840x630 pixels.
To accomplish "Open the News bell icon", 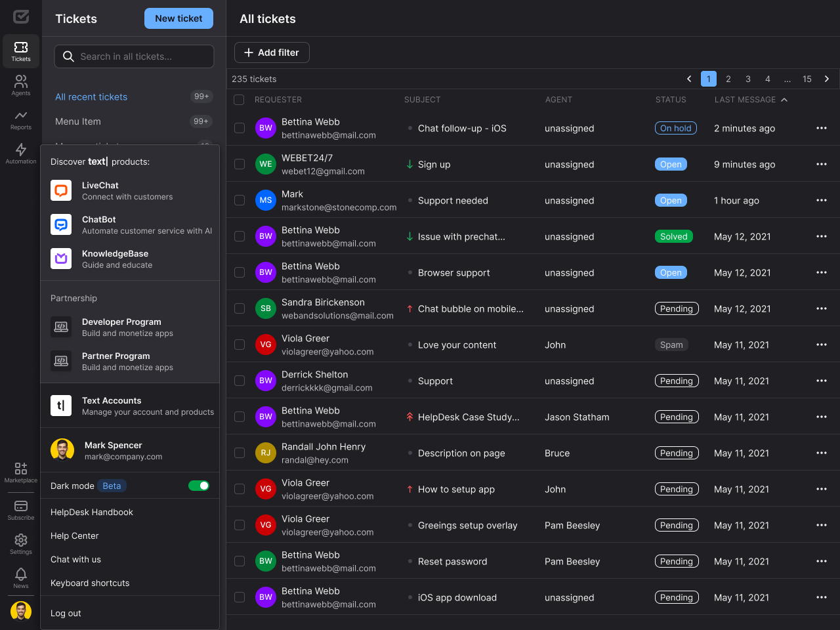I will pyautogui.click(x=21, y=577).
